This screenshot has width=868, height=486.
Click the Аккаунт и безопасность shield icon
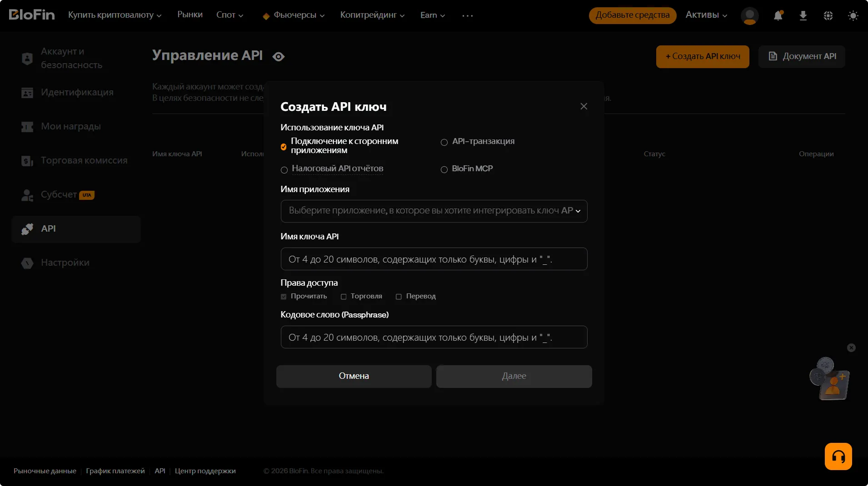tap(27, 58)
